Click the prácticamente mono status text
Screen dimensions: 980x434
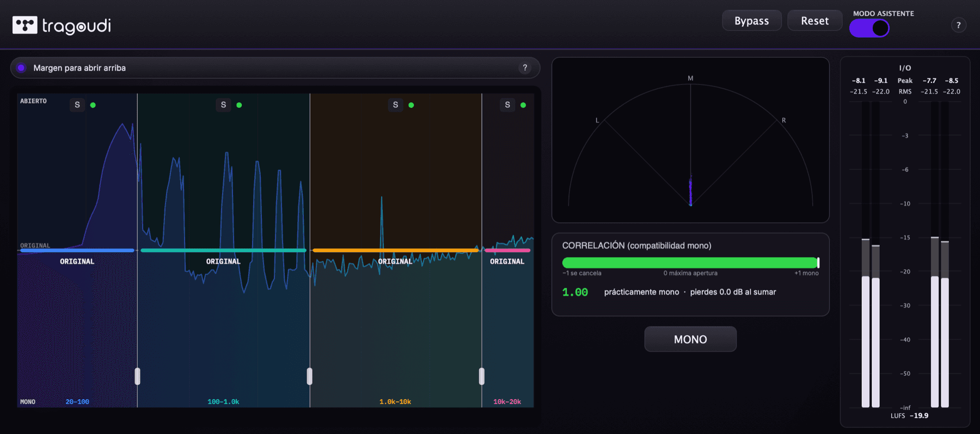(x=641, y=292)
